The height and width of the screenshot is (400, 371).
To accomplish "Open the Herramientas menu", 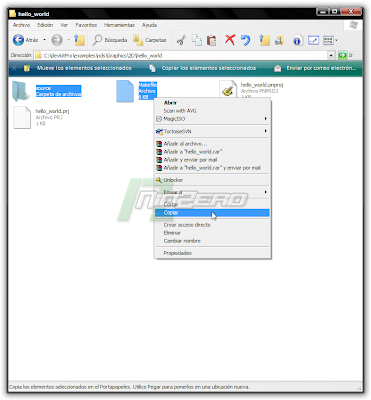I will (119, 25).
